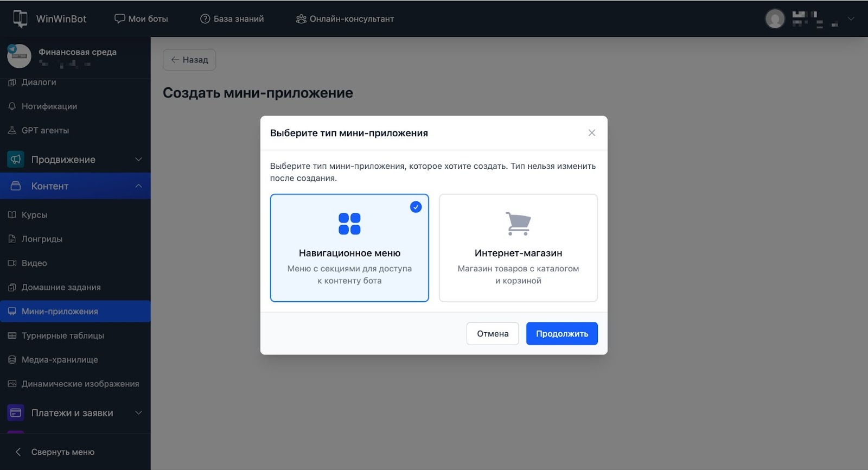Open Мои боты in top navigation
Image resolution: width=868 pixels, height=470 pixels.
141,19
